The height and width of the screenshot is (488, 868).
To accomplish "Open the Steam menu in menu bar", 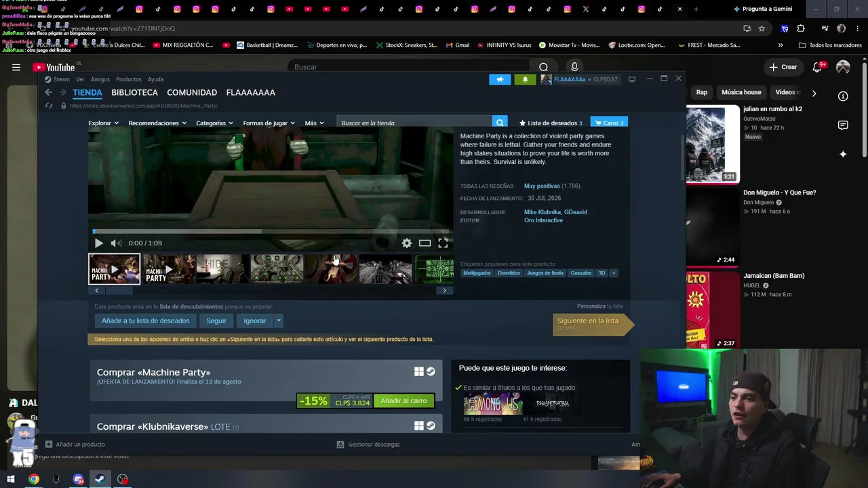I will [61, 79].
